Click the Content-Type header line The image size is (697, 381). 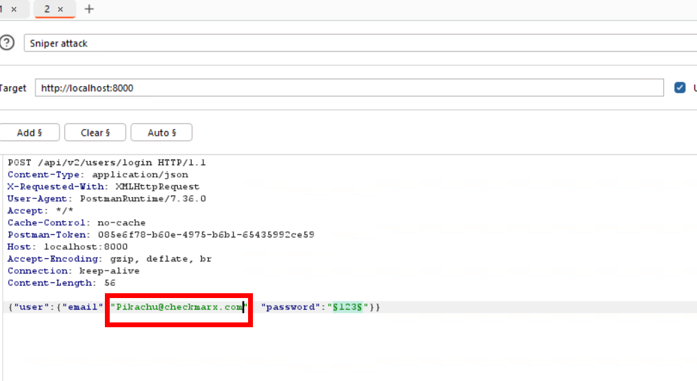pos(98,175)
